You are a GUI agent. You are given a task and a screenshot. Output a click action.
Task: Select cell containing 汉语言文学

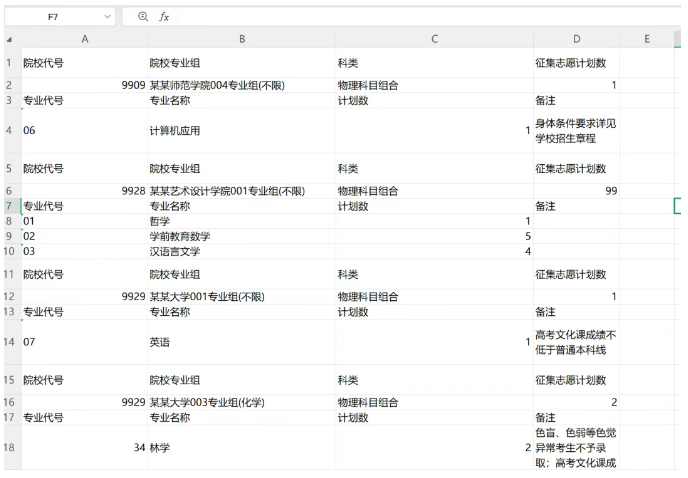coord(175,251)
